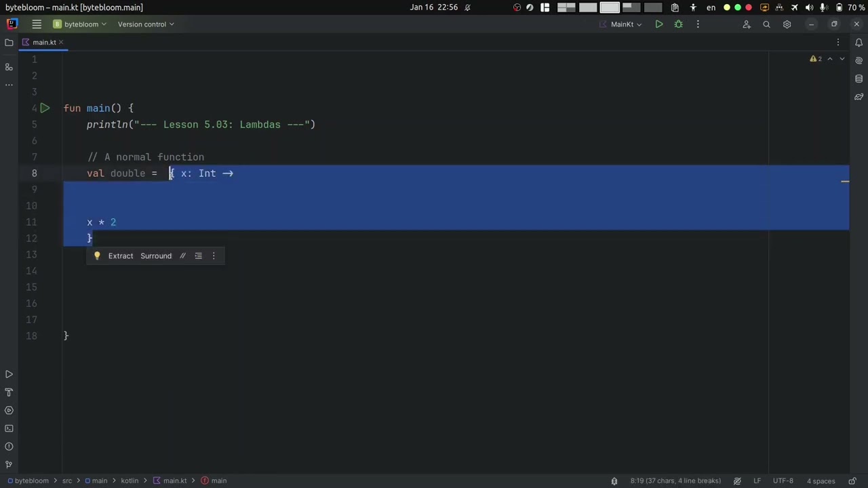
Task: Open the main hamburger menu
Action: coord(37,24)
